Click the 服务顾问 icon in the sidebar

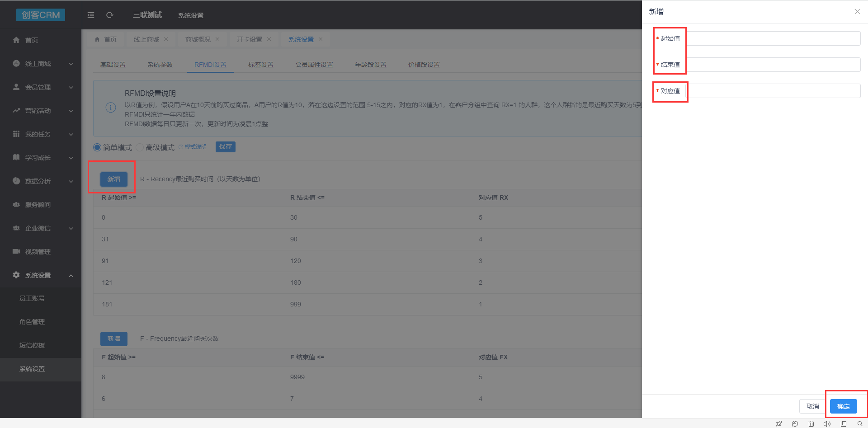[x=16, y=204]
